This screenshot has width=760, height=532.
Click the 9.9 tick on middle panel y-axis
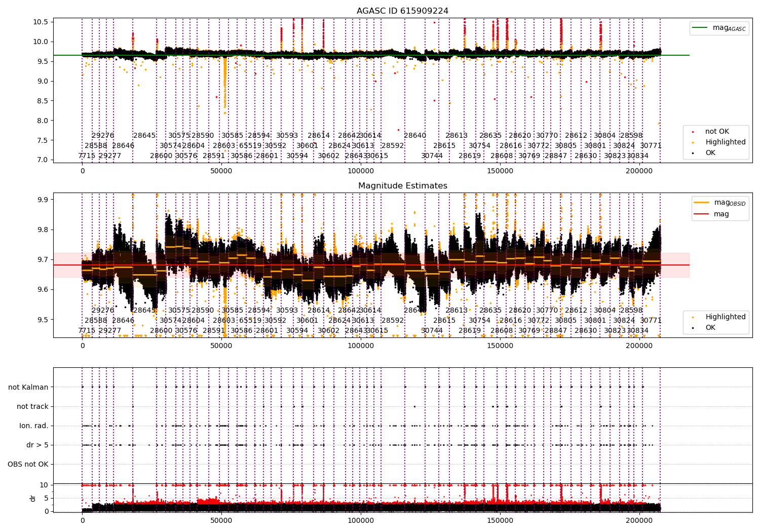[x=42, y=200]
